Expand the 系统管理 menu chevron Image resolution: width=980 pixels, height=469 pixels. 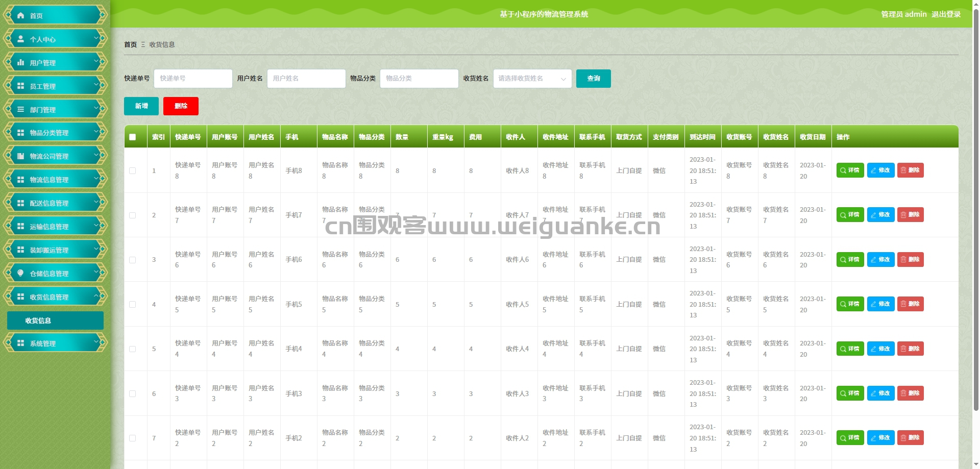96,342
